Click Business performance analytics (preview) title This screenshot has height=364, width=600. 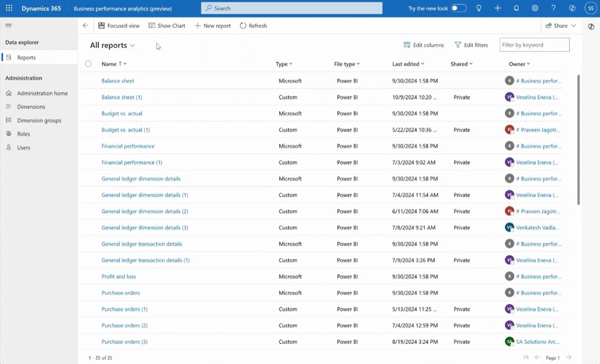coord(122,8)
